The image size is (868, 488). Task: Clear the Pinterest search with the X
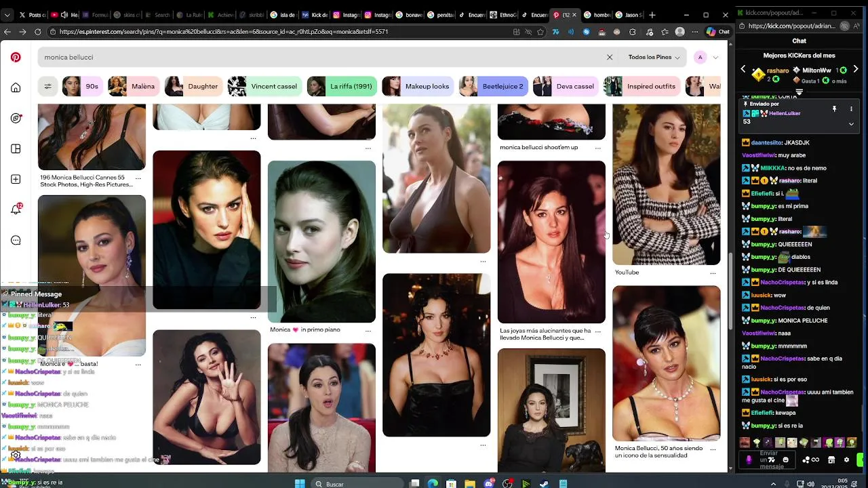(x=609, y=58)
